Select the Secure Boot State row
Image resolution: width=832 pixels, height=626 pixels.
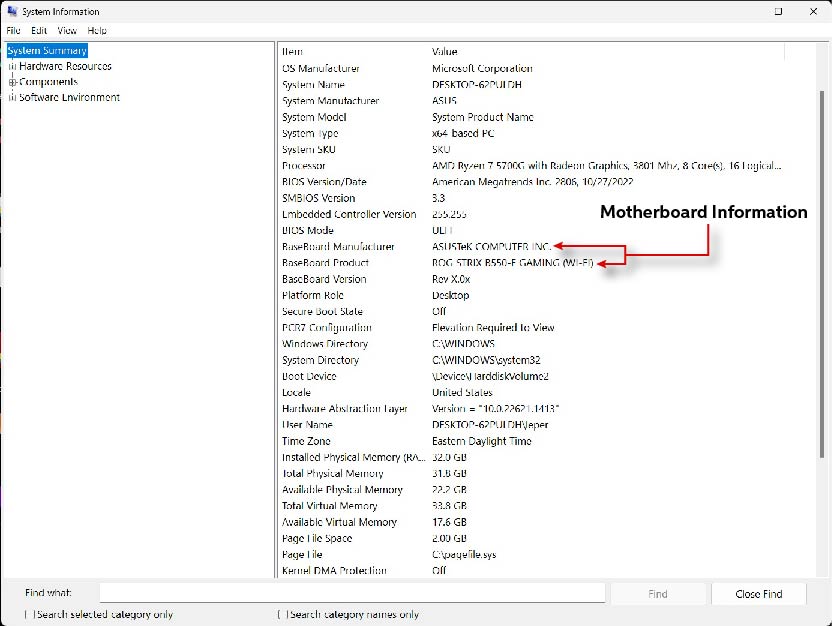(x=531, y=311)
